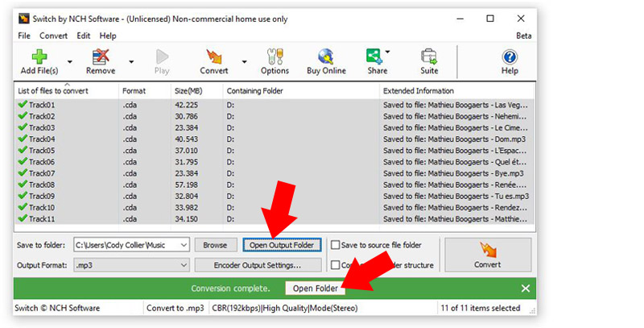Expand the Remove dropdown arrow
This screenshot has width=644, height=328.
click(131, 62)
